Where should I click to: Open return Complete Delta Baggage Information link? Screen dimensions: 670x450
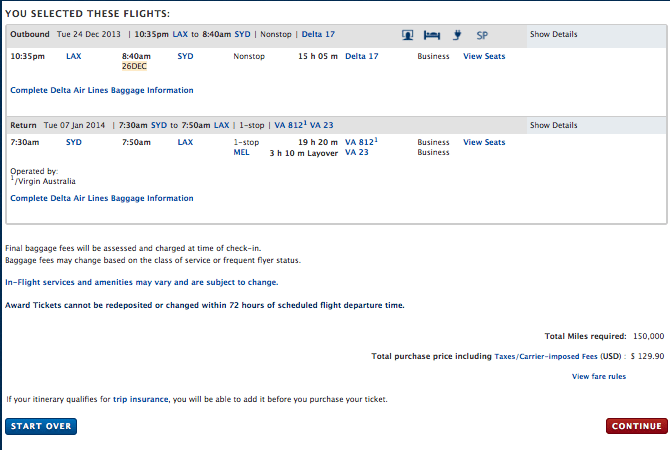pyautogui.click(x=102, y=198)
